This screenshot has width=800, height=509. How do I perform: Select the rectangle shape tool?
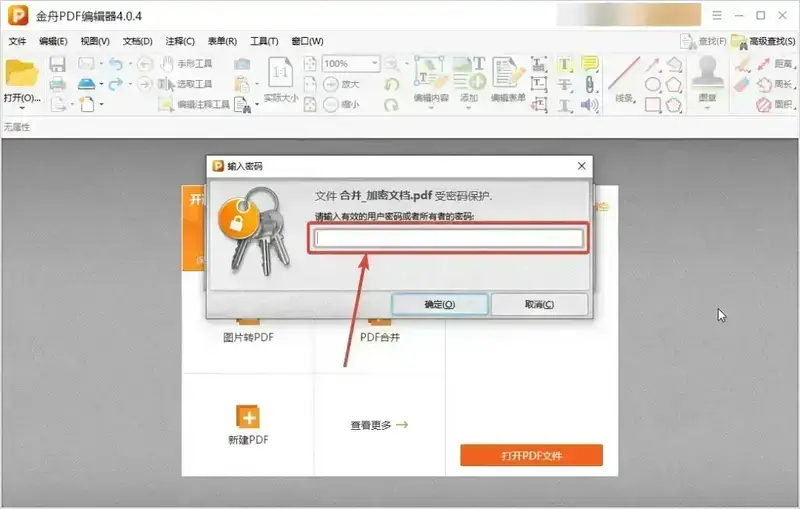[653, 105]
